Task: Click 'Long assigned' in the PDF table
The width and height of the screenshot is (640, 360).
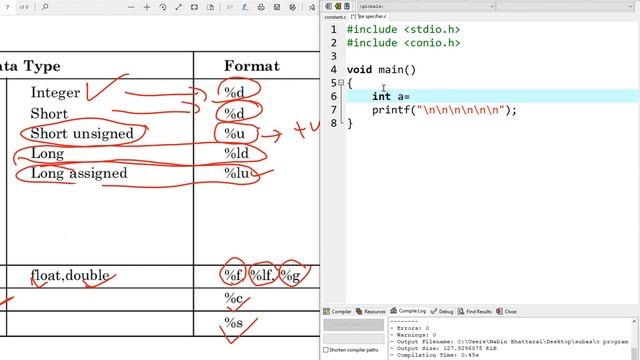Action: click(79, 173)
